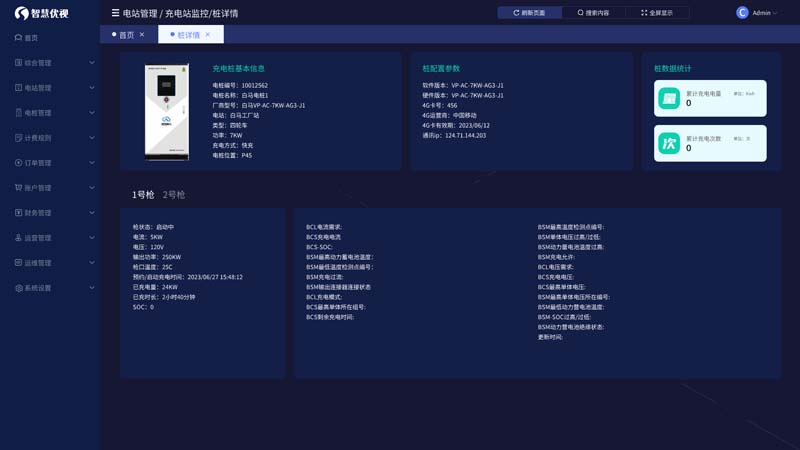Click the Admin user avatar

pos(742,13)
